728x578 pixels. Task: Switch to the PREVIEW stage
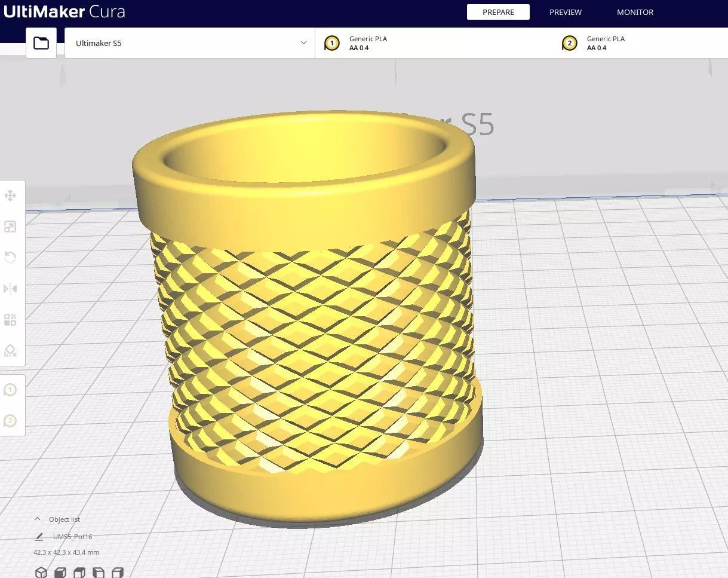point(566,12)
